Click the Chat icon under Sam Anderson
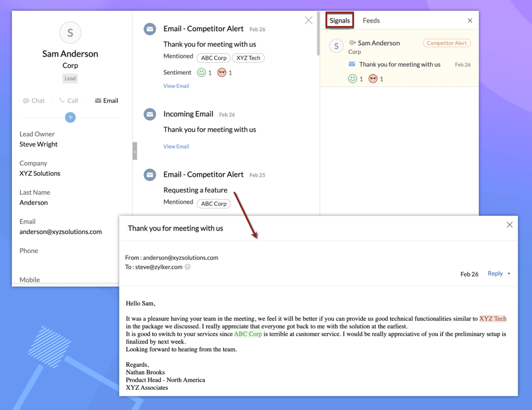The width and height of the screenshot is (532, 410). click(x=26, y=101)
